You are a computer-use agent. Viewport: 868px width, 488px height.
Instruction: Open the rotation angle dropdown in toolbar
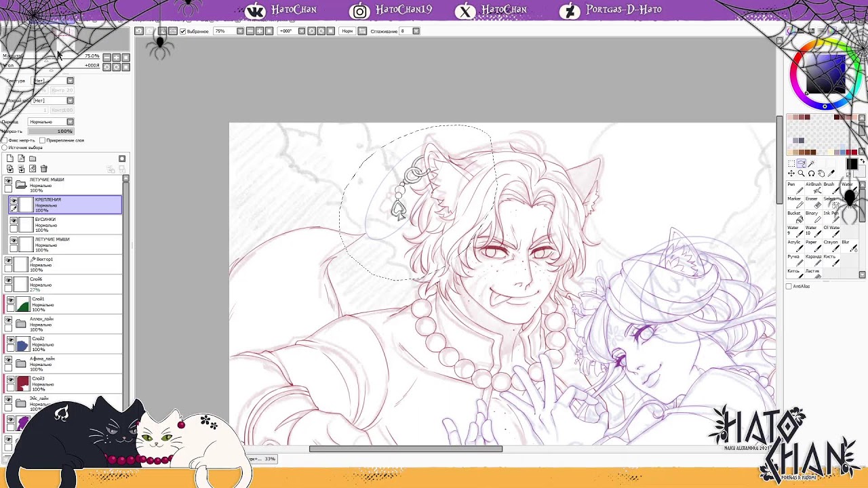point(302,31)
